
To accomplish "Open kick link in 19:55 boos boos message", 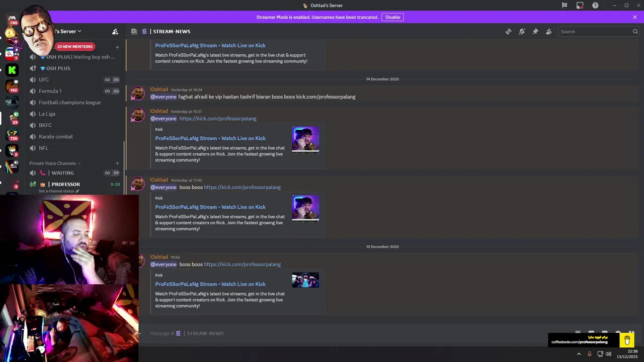I will point(242,264).
